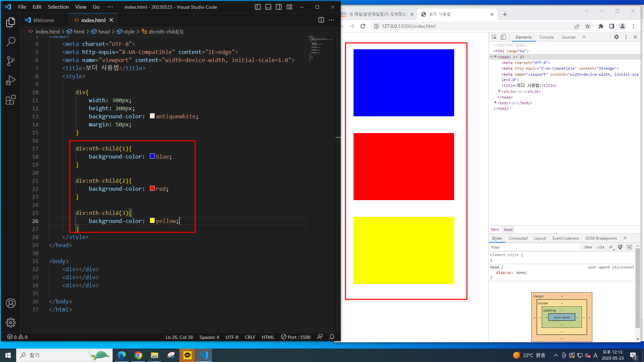Toggle primary side bar layout button
This screenshot has height=362, width=644.
click(258, 7)
